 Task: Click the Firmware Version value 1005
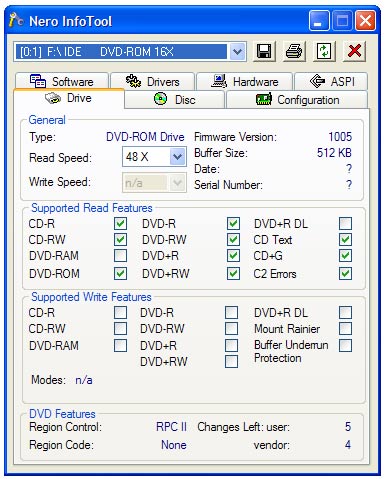pyautogui.click(x=340, y=137)
